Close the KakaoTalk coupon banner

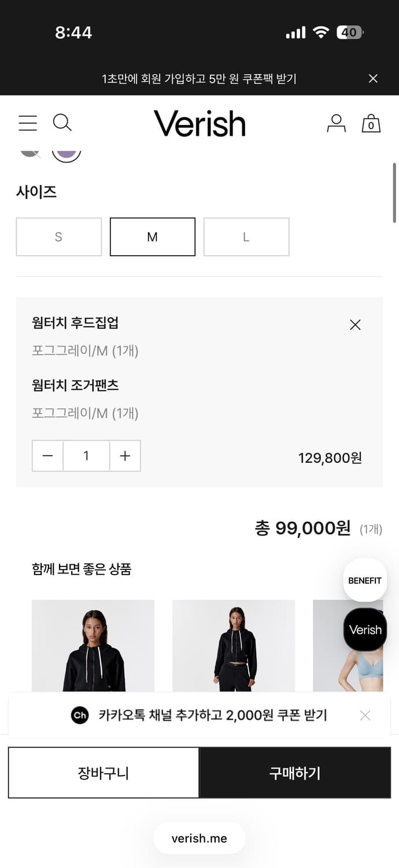coord(365,715)
